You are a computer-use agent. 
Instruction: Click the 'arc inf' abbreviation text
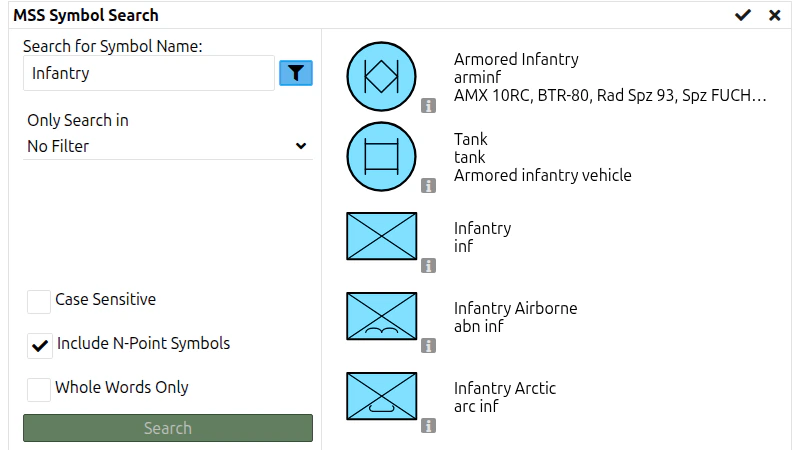[477, 407]
